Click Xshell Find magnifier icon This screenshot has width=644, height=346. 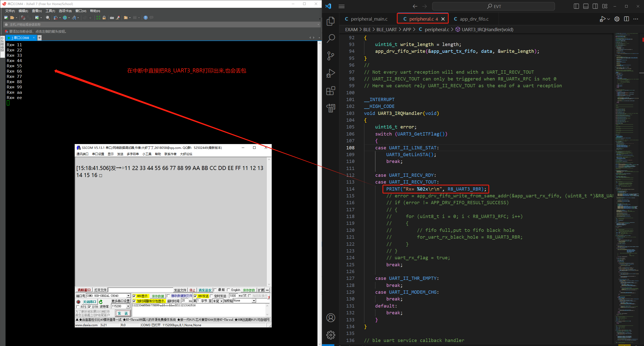point(48,18)
